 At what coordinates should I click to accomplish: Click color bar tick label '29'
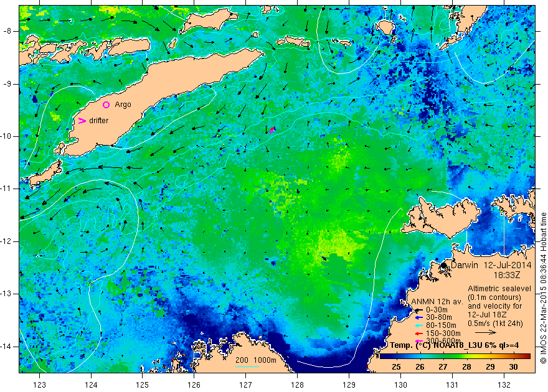[490, 367]
